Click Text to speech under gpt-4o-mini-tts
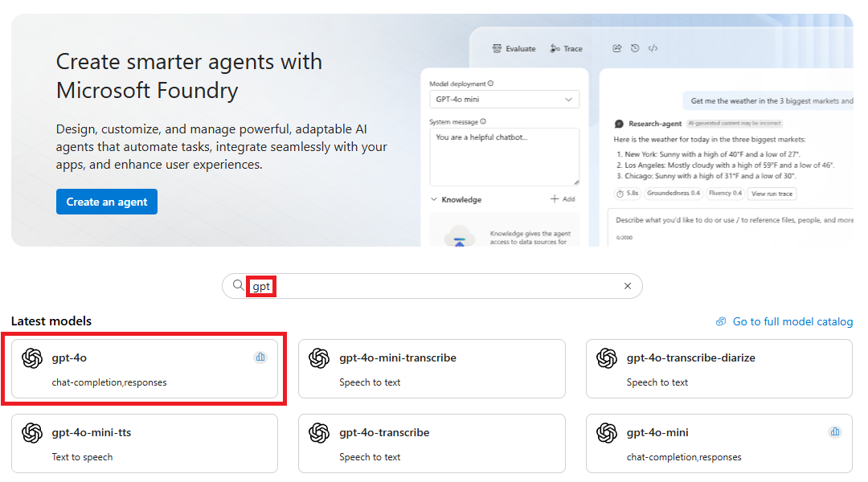 [x=83, y=457]
